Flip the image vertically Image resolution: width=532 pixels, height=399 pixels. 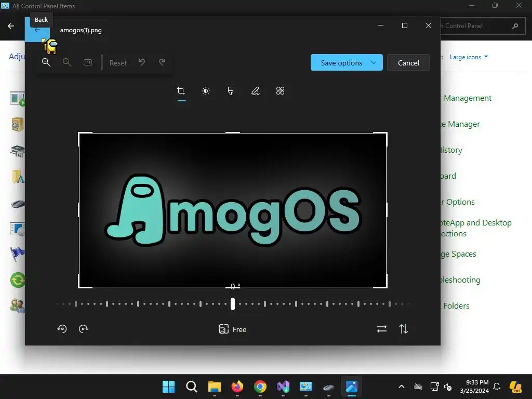(x=403, y=329)
